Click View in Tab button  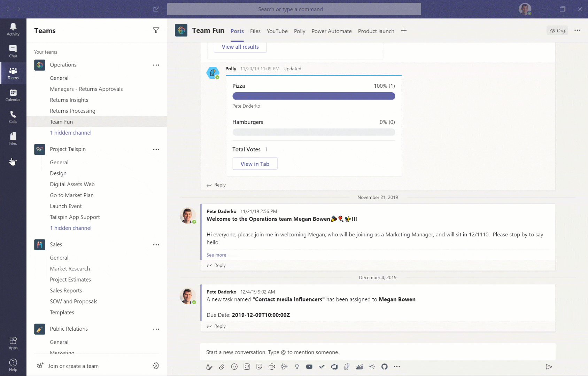255,164
